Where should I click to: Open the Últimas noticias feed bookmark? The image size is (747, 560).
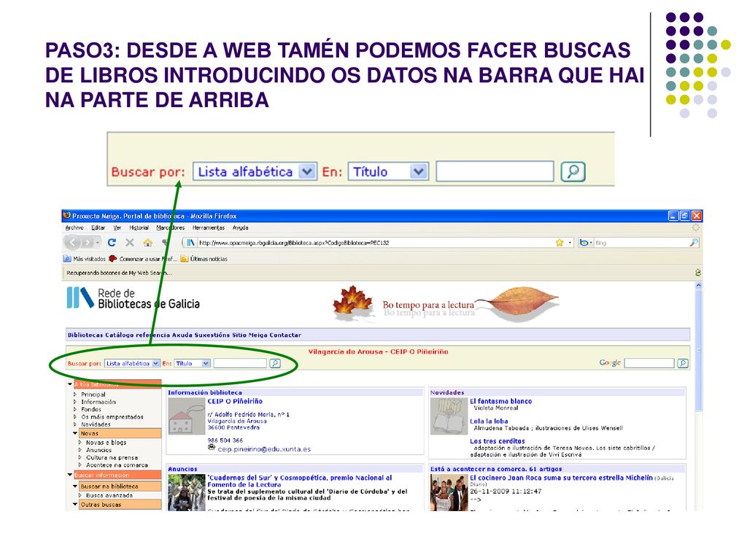(204, 259)
